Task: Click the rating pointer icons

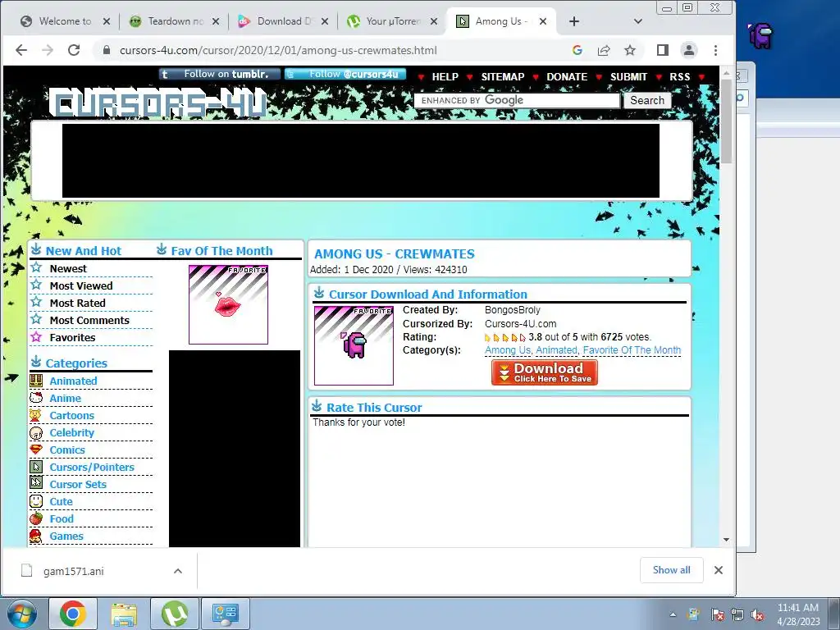Action: click(x=504, y=337)
